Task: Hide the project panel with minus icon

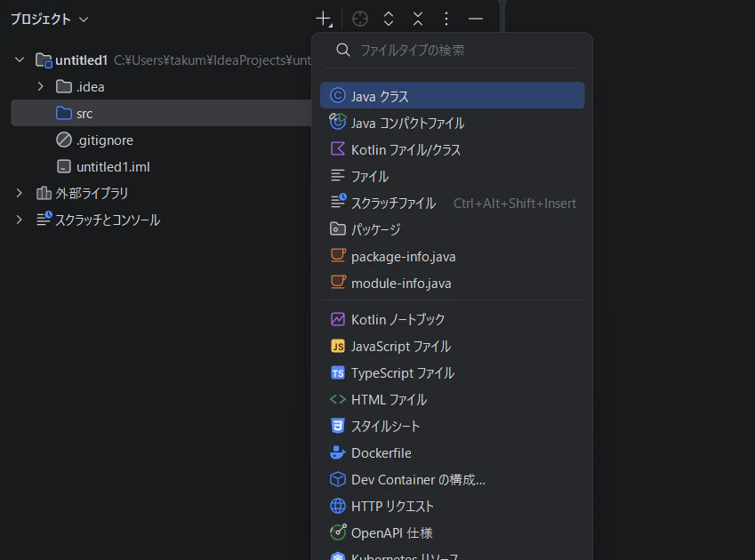Action: (475, 20)
